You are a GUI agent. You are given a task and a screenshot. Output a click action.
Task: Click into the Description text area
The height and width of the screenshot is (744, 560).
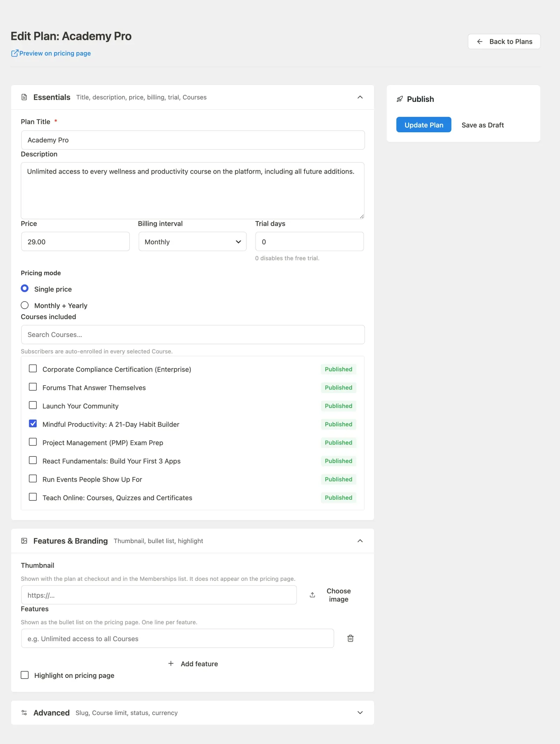pos(192,191)
